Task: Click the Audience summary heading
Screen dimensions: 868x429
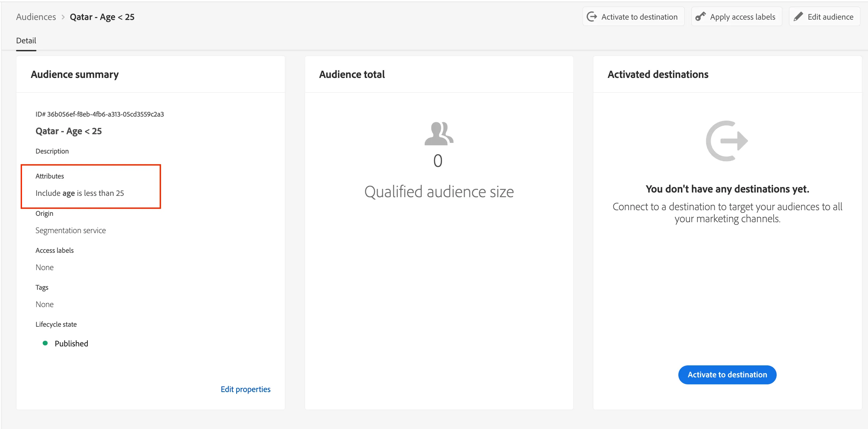Action: 74,74
